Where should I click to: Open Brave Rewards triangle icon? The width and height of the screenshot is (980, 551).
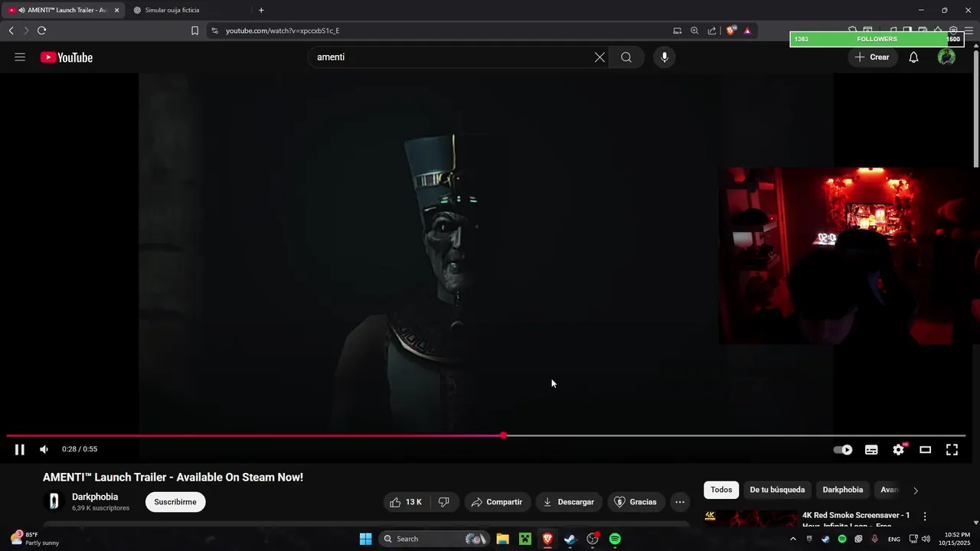click(747, 31)
